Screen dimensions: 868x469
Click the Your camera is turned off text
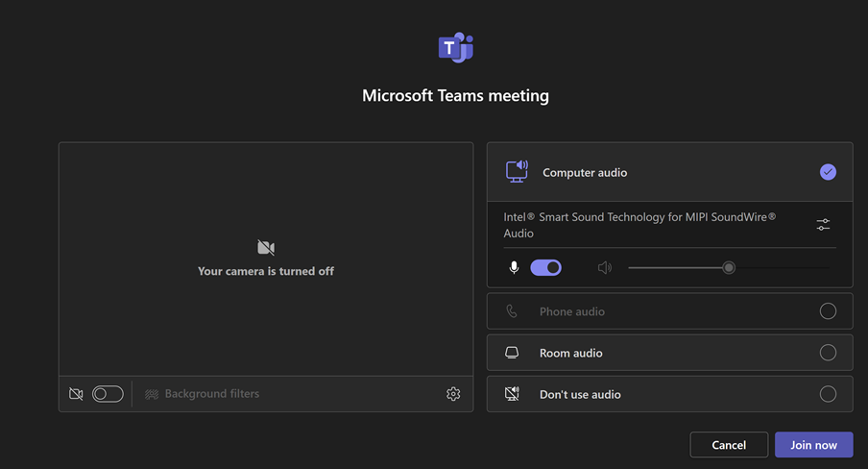click(x=266, y=271)
